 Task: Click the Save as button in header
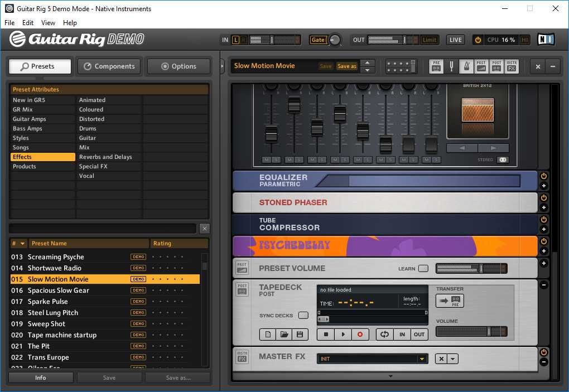pyautogui.click(x=346, y=66)
